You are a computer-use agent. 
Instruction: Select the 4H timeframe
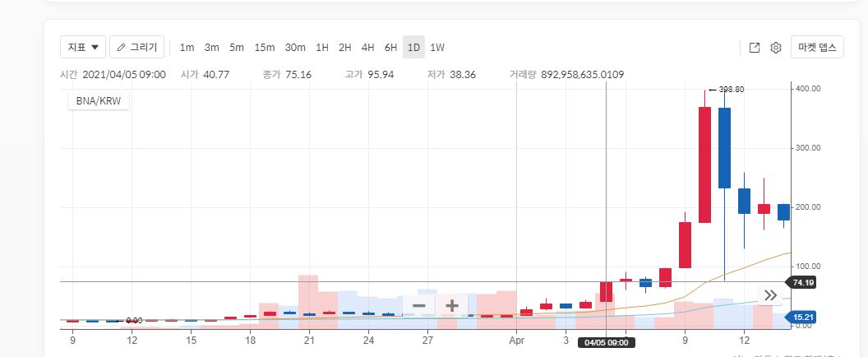367,48
